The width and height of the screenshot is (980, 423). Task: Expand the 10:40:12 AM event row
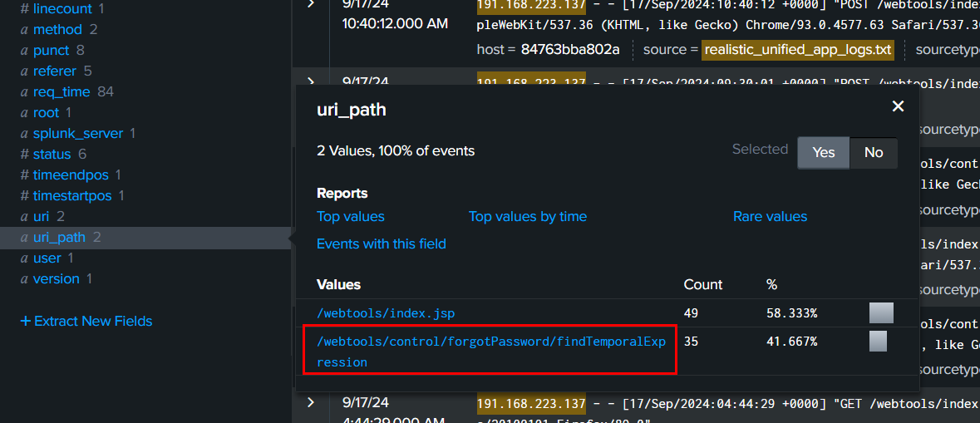311,5
